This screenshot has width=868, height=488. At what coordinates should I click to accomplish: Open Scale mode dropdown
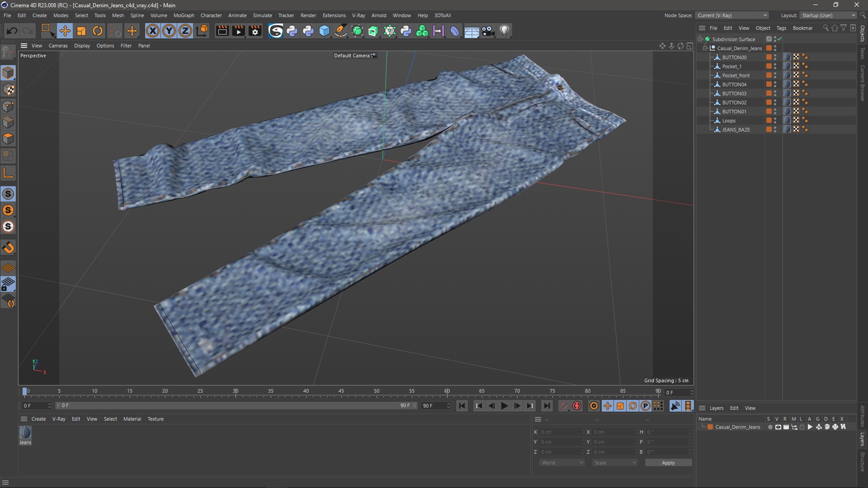coord(615,463)
